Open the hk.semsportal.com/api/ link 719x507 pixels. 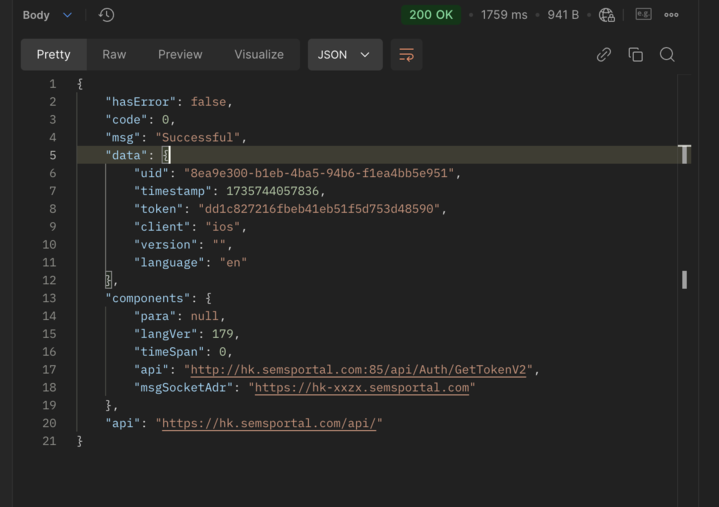(x=269, y=423)
